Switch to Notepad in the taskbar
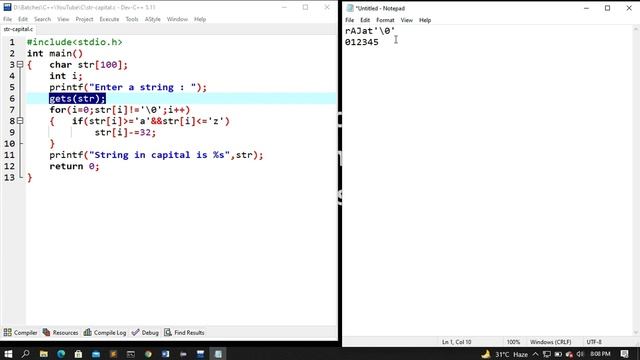This screenshot has height=360, width=640. 218,354
